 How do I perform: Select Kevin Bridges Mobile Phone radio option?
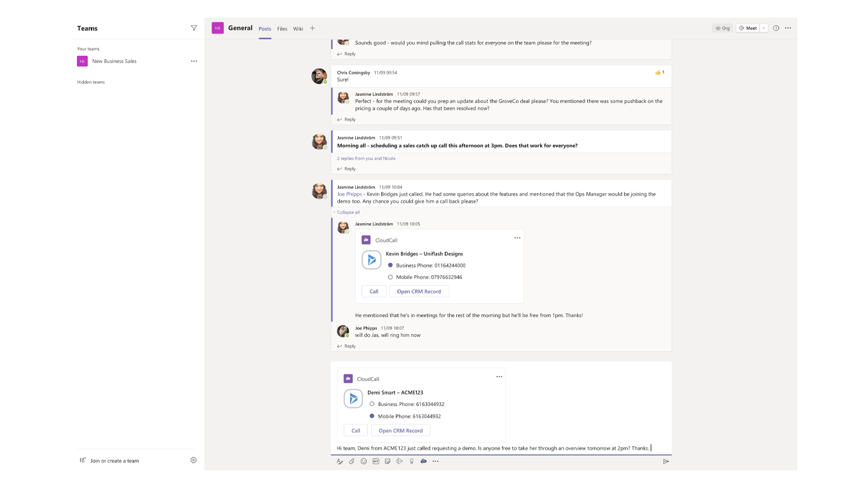390,277
